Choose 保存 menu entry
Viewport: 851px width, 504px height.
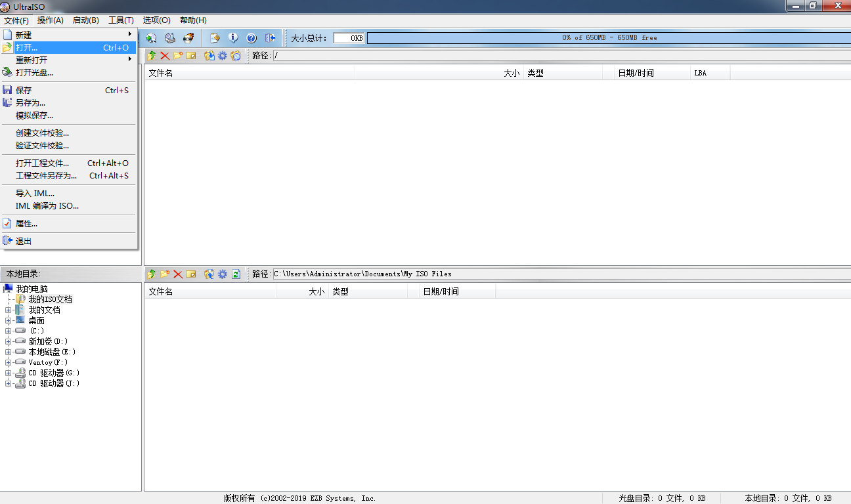[x=68, y=90]
